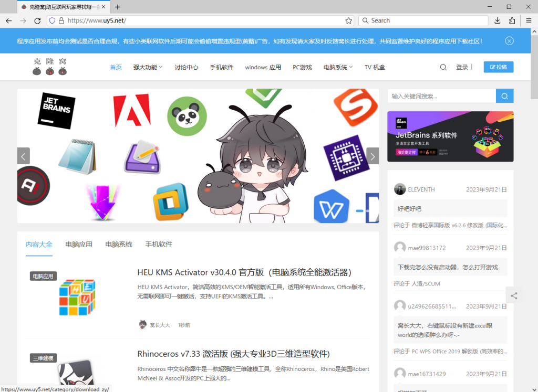The image size is (538, 392).
Task: Click the 投稿 submit button
Action: (499, 67)
